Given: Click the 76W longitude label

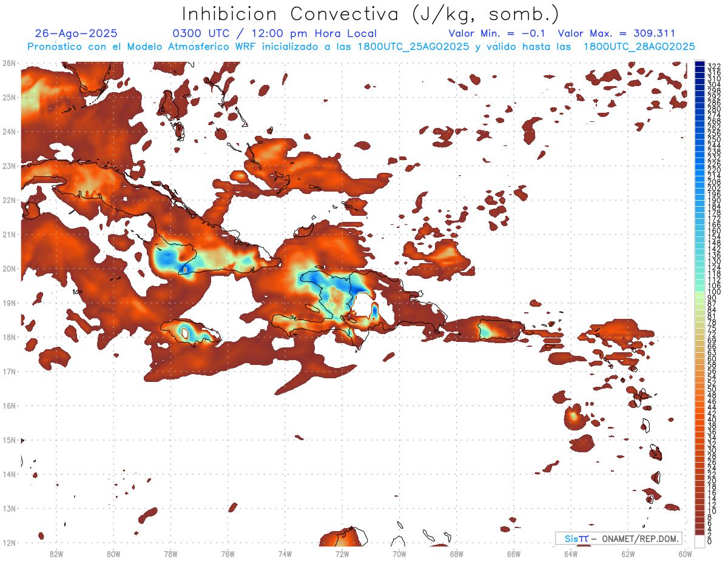Looking at the screenshot, I should click(227, 554).
